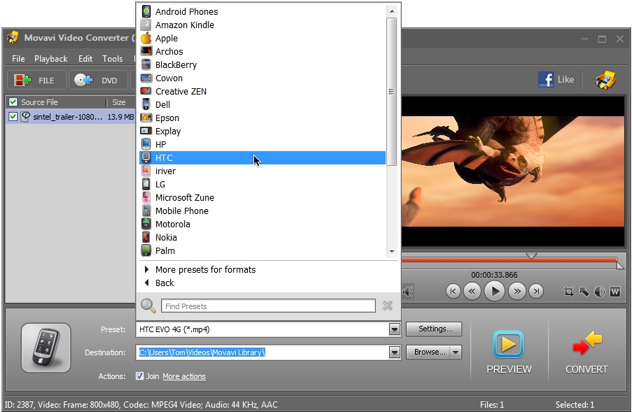Click the playback position marker triangle
This screenshot has height=412, width=632.
[532, 256]
